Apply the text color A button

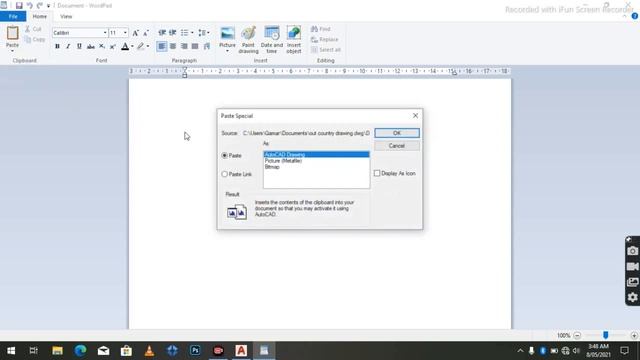point(125,47)
